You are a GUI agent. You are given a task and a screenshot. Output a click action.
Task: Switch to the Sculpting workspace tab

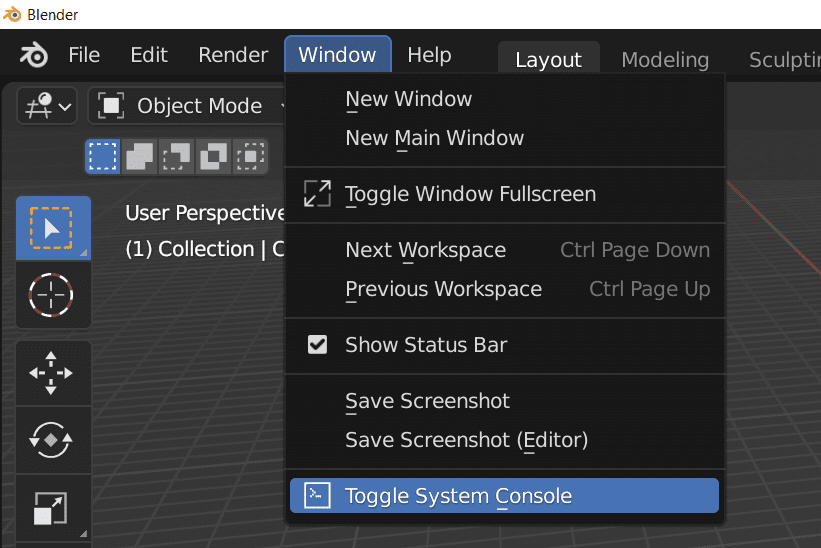point(784,59)
